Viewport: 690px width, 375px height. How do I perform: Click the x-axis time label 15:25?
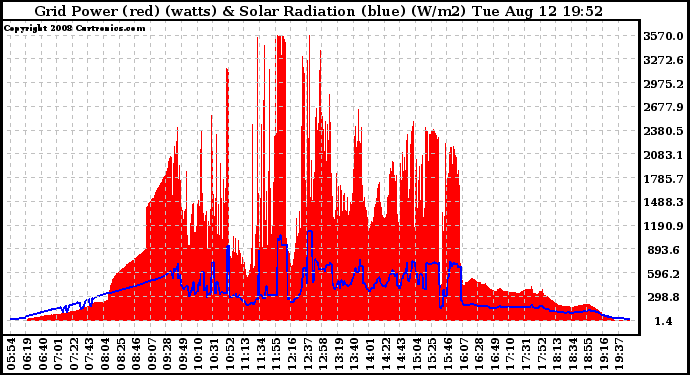(433, 354)
